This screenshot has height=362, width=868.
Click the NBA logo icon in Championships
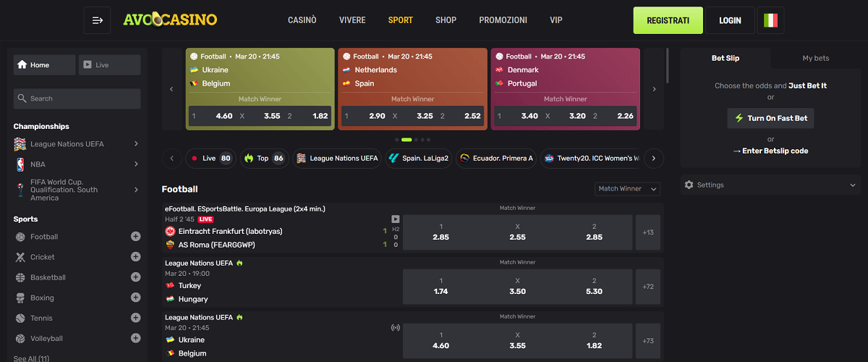click(20, 164)
